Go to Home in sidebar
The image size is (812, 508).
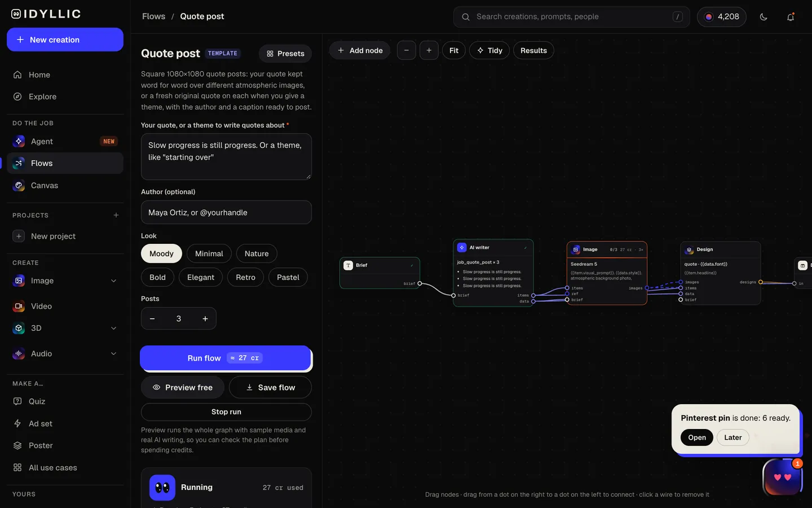pos(65,75)
